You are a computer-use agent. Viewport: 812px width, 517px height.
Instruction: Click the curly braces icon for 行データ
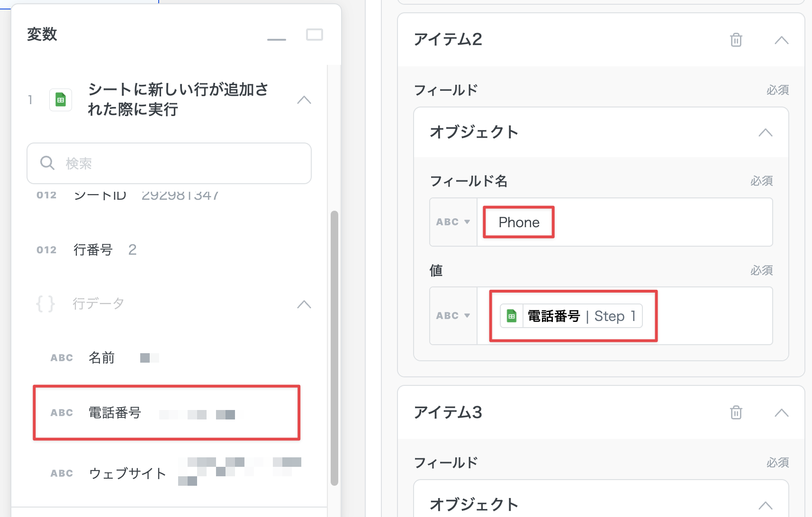coord(45,303)
